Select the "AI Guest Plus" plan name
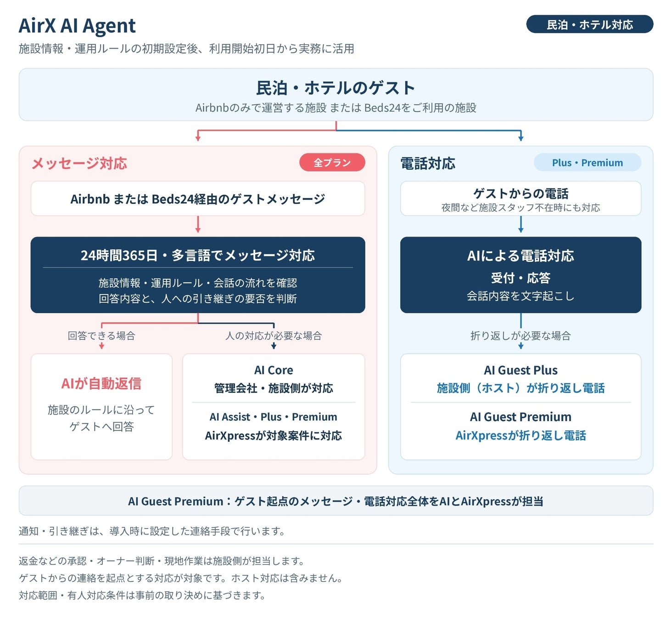 pos(521,370)
